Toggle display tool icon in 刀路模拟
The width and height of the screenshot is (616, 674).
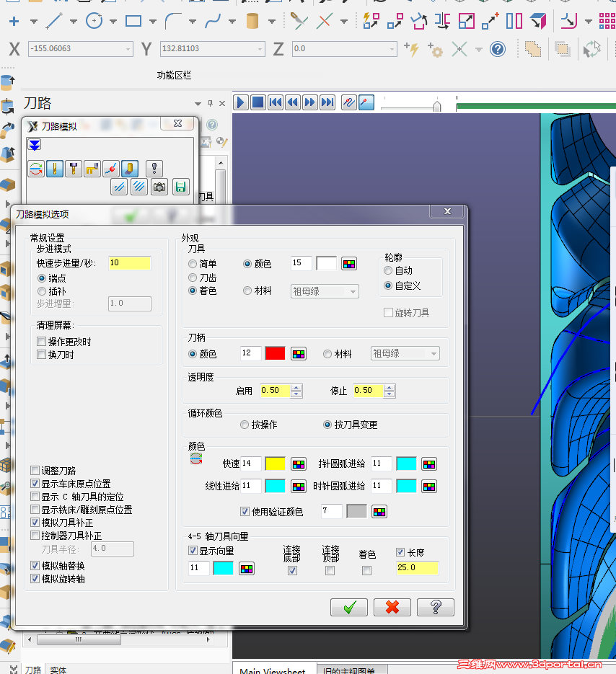click(55, 169)
